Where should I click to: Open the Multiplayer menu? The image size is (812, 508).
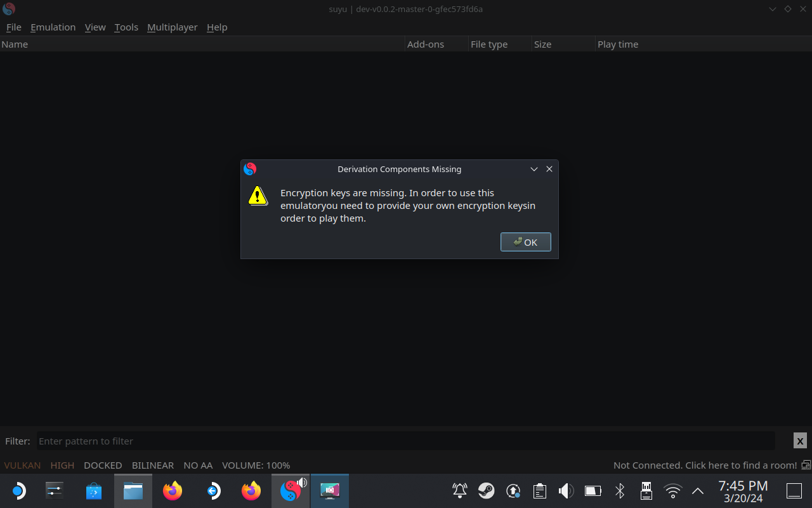point(173,27)
